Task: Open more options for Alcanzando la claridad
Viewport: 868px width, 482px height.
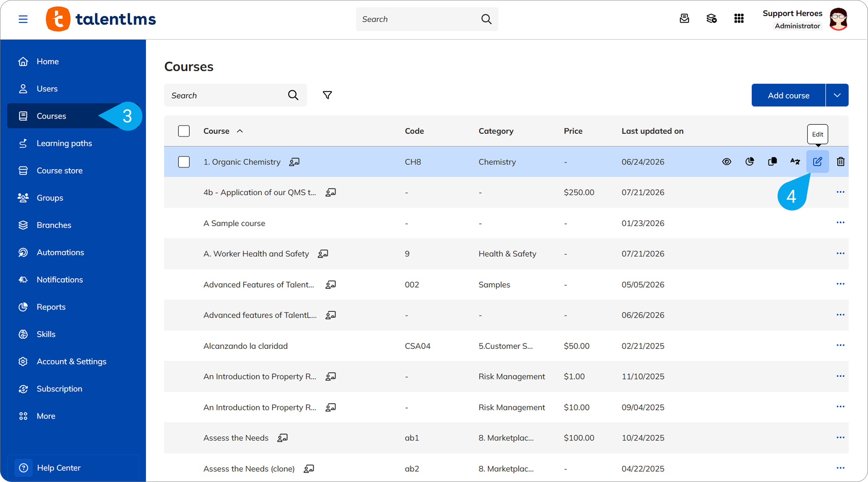Action: [840, 346]
